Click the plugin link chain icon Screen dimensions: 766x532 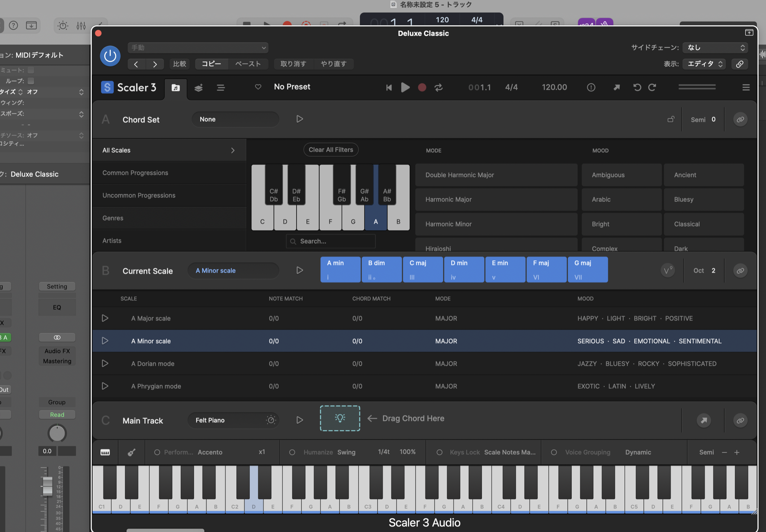(740, 64)
